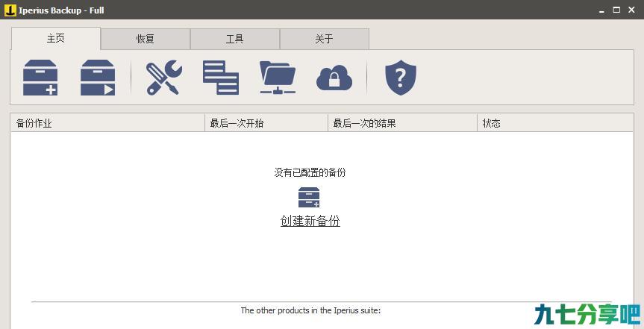Viewport: 644px width, 329px height.
Task: Sort by the 备份作业 column header
Action: [107, 123]
